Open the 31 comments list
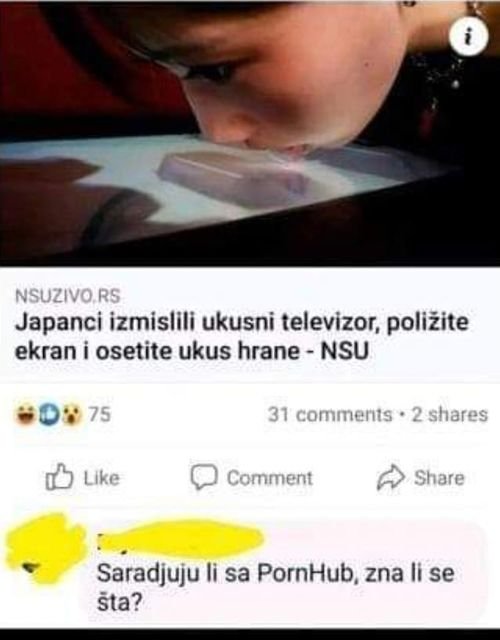This screenshot has width=500, height=640. tap(330, 415)
